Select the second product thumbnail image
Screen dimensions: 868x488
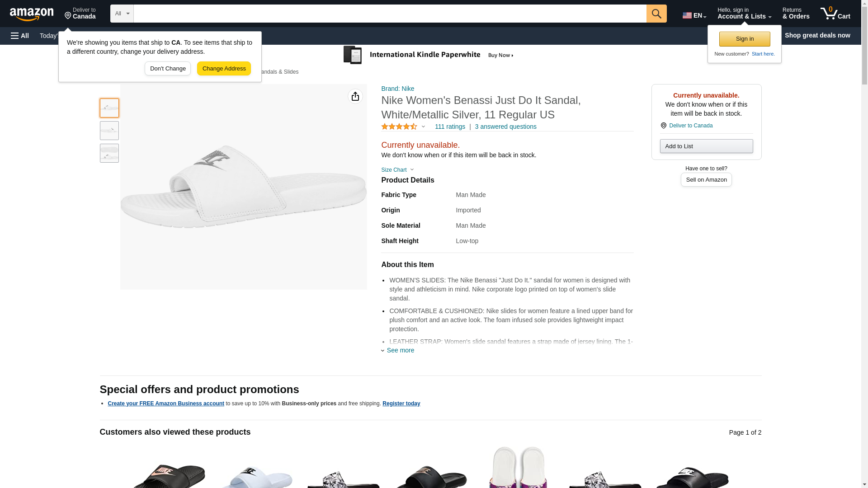[x=109, y=131]
